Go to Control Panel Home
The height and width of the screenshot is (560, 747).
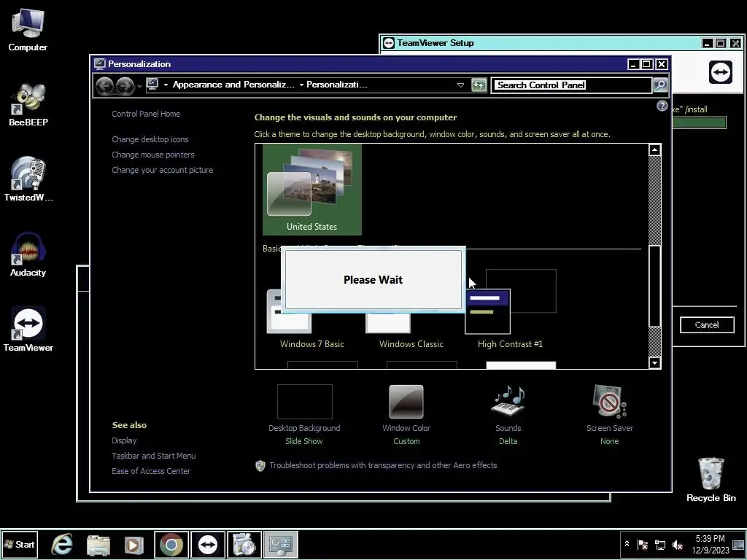pyautogui.click(x=146, y=114)
